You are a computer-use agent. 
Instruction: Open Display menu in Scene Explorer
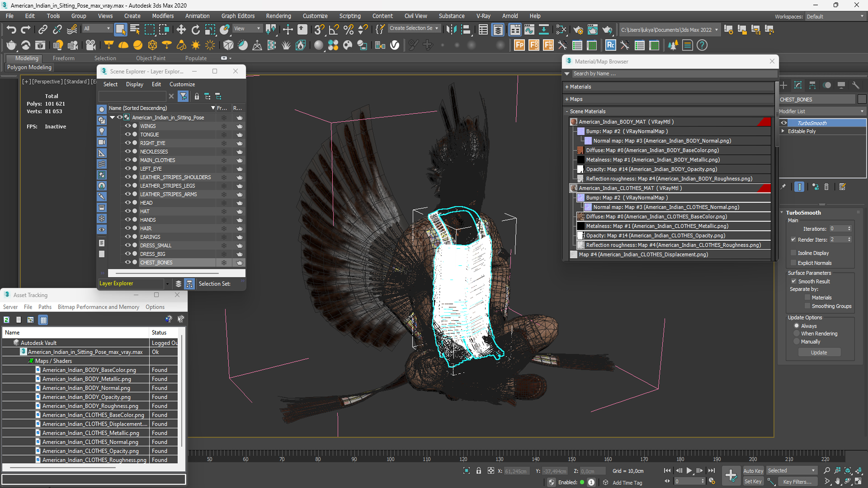tap(134, 84)
